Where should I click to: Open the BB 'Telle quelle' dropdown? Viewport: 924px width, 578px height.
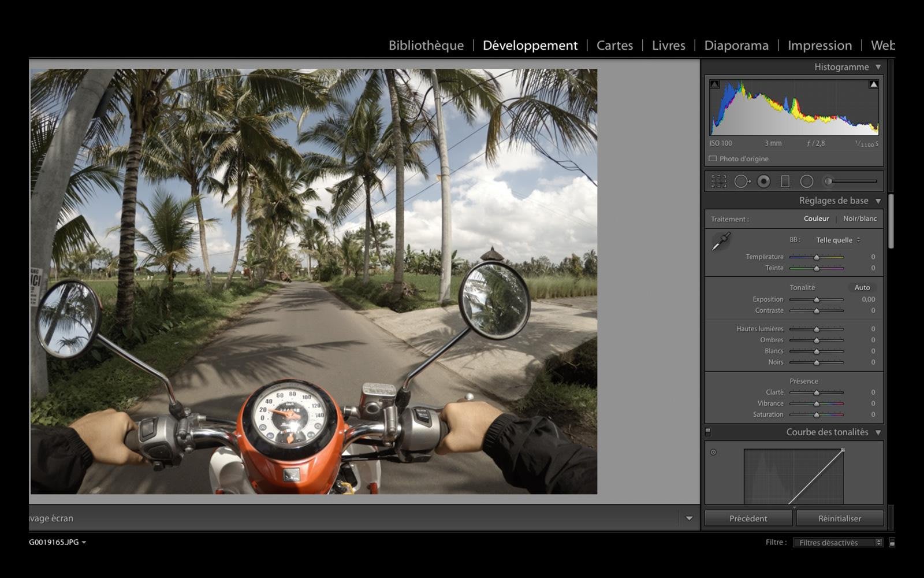(x=838, y=240)
